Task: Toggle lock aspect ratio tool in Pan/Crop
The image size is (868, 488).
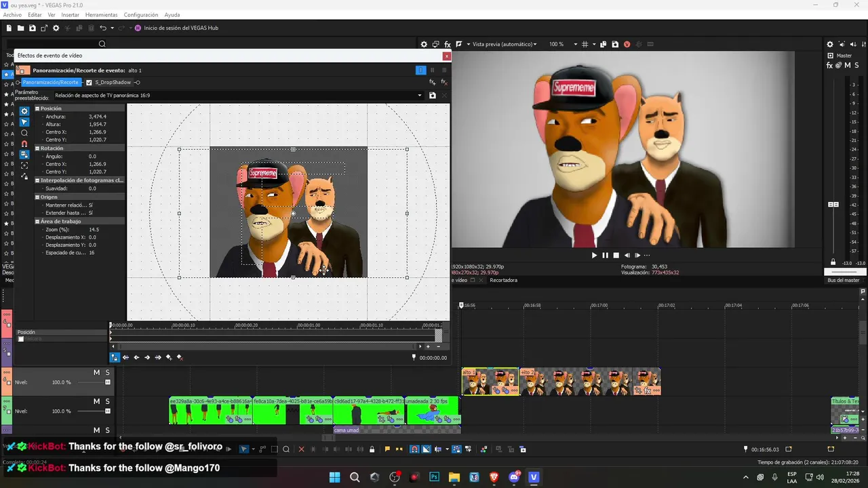Action: [24, 155]
